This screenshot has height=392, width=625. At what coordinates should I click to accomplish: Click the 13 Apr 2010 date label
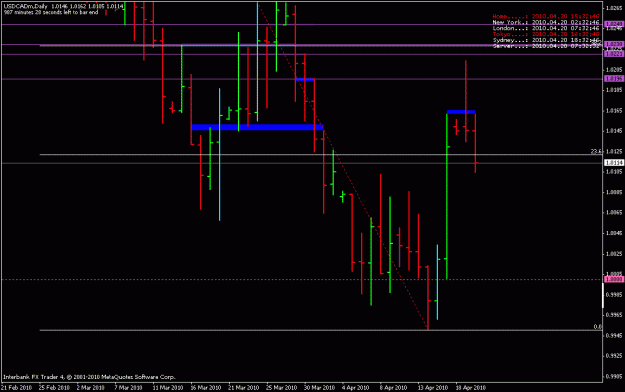[x=433, y=388]
